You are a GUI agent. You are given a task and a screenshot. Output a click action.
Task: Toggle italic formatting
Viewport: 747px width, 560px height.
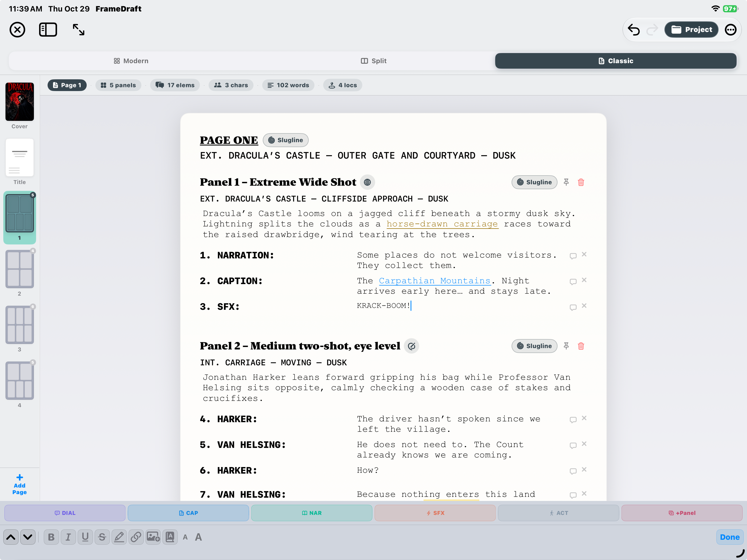pos(68,537)
